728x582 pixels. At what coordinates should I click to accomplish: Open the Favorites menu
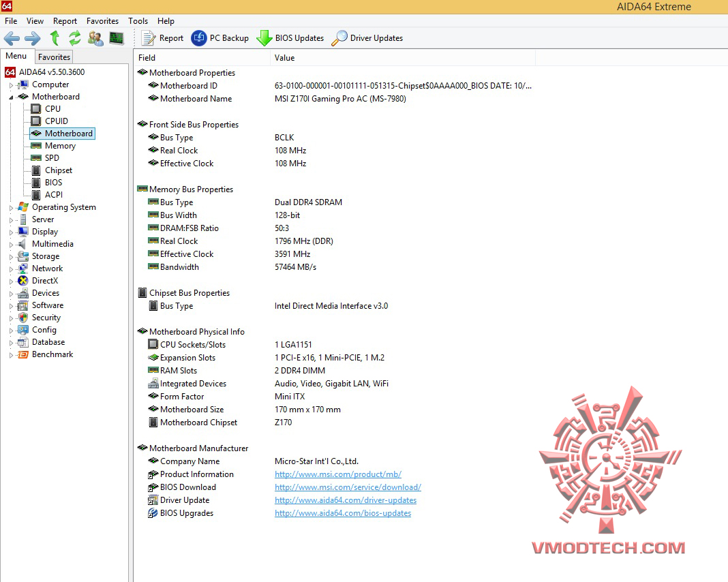point(102,21)
